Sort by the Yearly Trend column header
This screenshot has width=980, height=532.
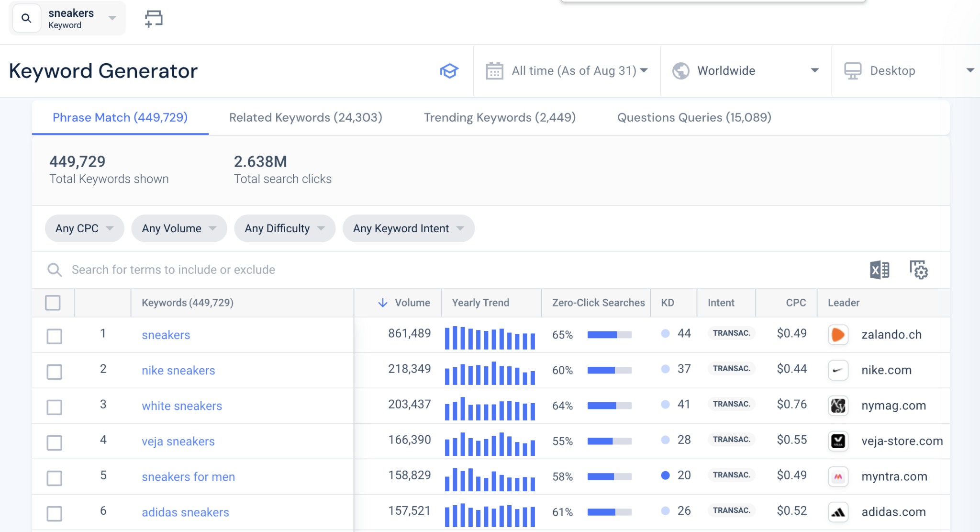click(480, 303)
